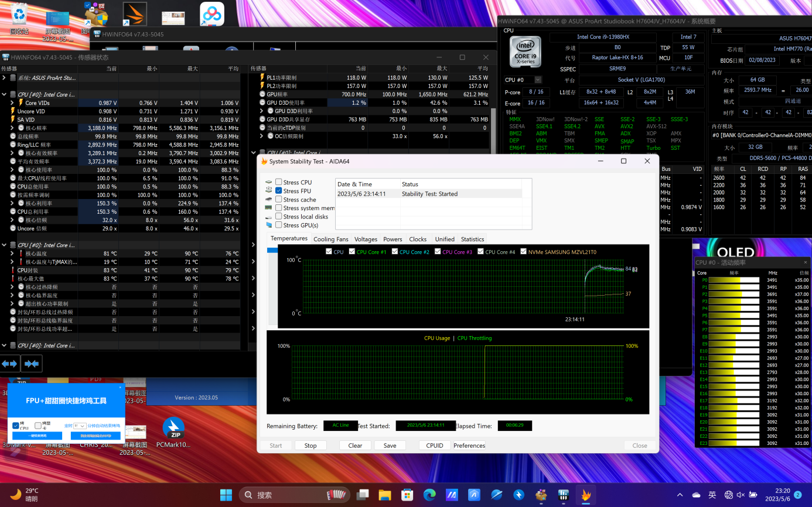Expand 核心频率 sensor row
The image size is (812, 507).
(12, 128)
